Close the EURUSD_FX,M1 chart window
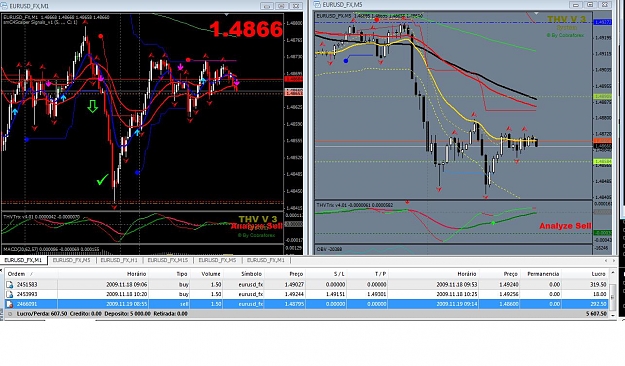This screenshot has width=625, height=366. 296,6
